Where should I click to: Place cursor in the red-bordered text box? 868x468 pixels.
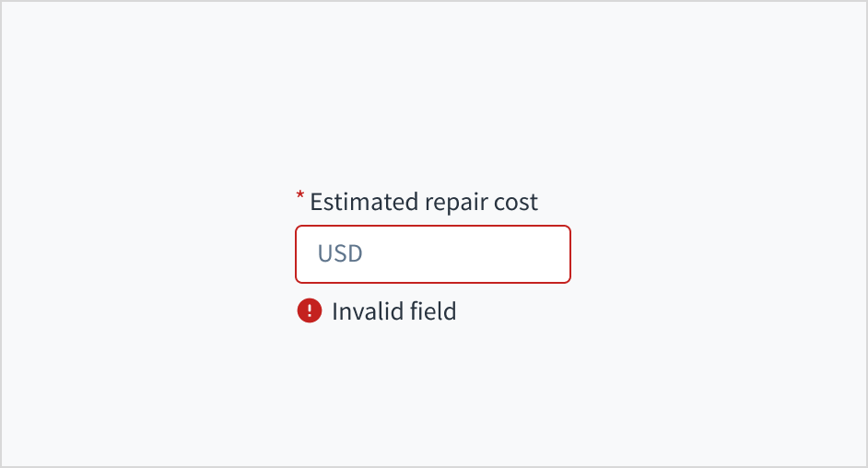tap(433, 254)
